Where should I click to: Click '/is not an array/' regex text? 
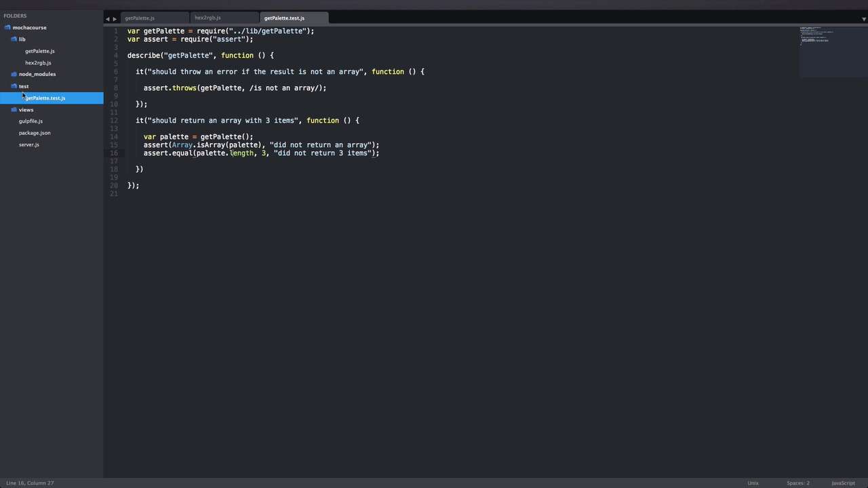pyautogui.click(x=285, y=88)
